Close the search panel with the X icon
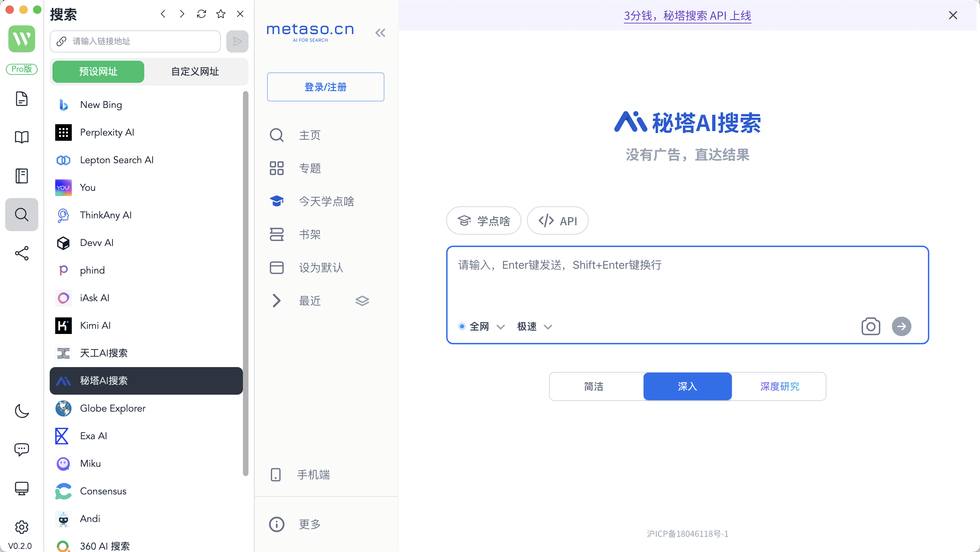This screenshot has height=552, width=980. pos(240,14)
